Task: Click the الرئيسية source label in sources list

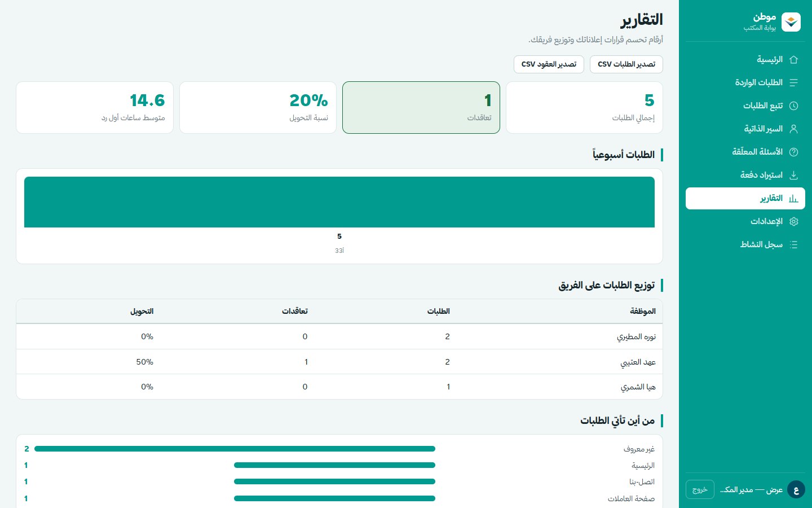Action: (643, 466)
